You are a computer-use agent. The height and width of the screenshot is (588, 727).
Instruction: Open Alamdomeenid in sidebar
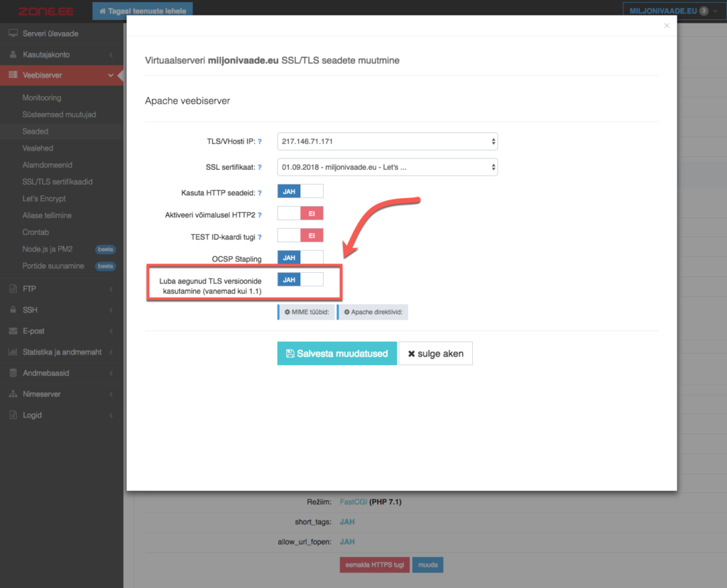pos(48,165)
